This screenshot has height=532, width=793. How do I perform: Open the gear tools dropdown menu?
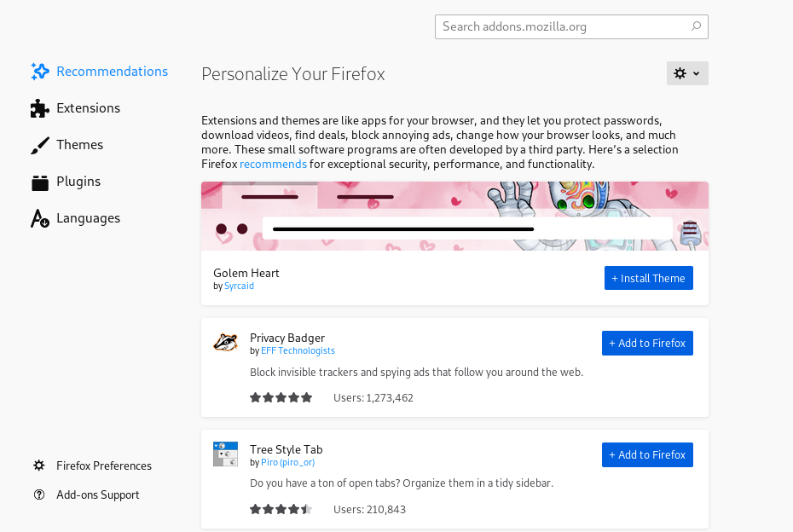[x=687, y=73]
